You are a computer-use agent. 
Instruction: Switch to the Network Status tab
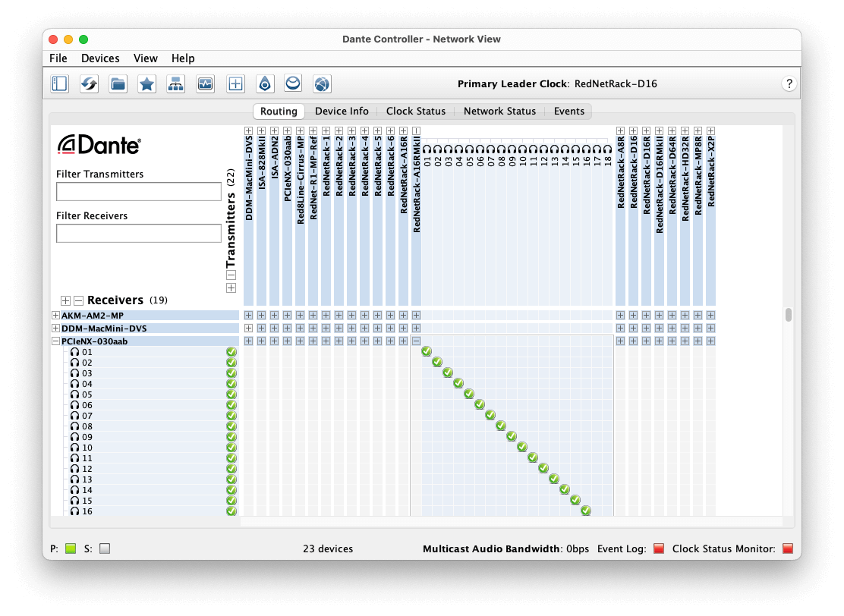tap(499, 112)
